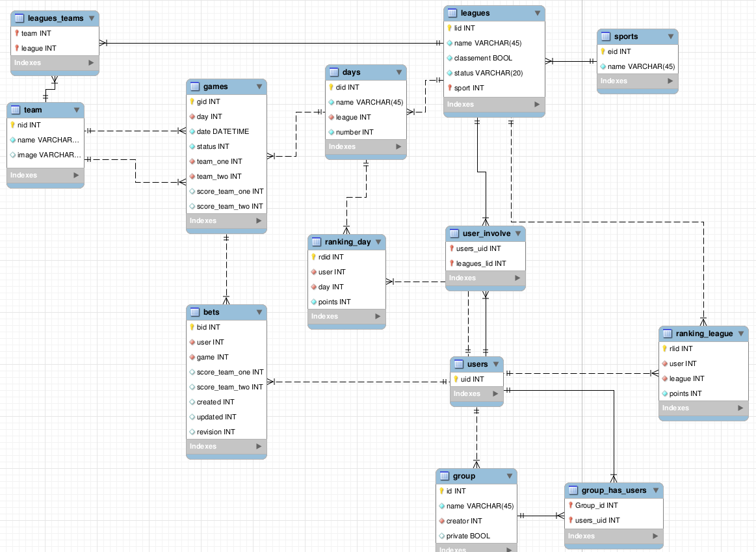This screenshot has height=552, width=756.
Task: Click the red key icon beside users_uid INT in user_involve
Action: click(x=451, y=248)
